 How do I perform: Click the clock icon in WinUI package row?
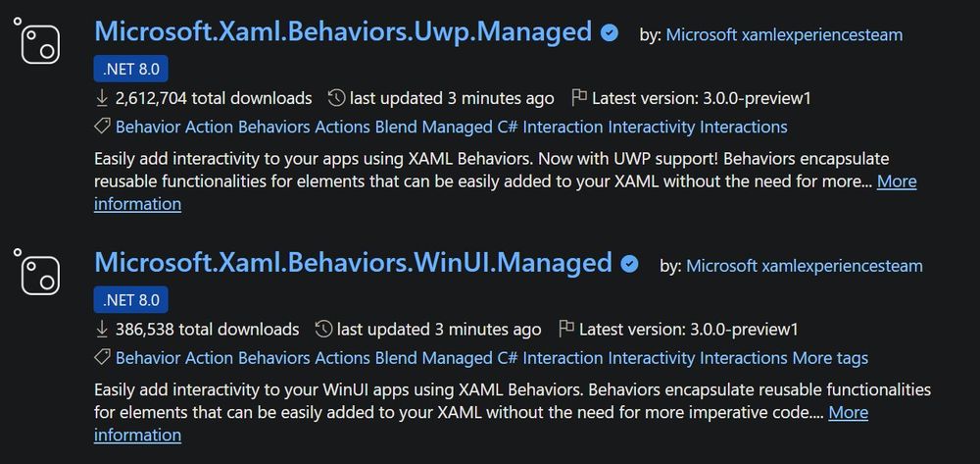point(323,329)
